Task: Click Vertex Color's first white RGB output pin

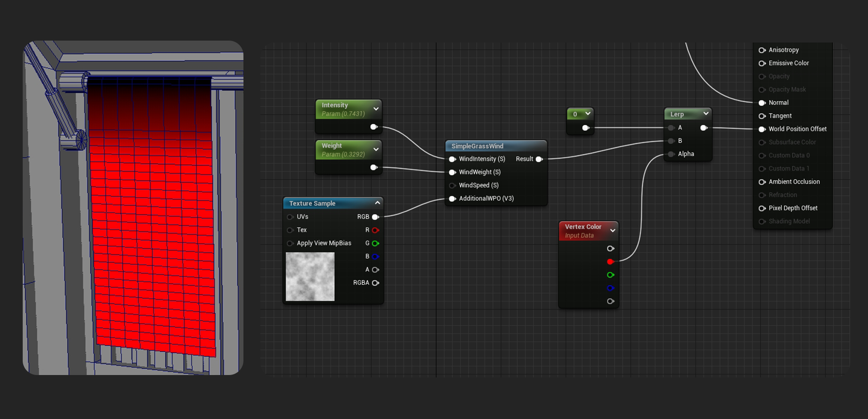Action: click(611, 248)
